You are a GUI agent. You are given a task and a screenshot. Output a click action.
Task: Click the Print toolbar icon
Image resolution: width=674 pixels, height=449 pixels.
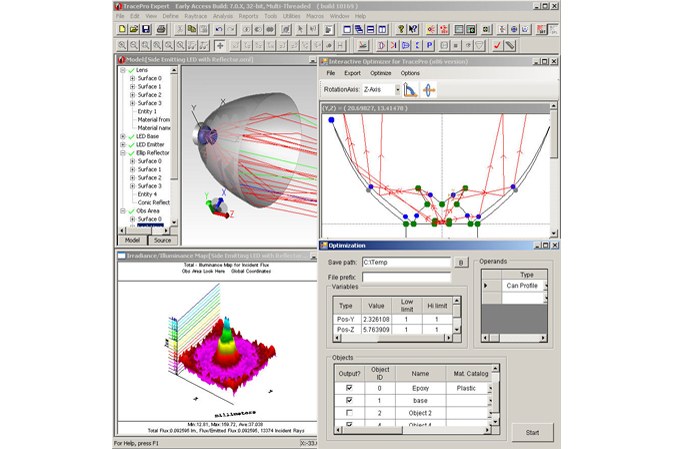point(160,29)
